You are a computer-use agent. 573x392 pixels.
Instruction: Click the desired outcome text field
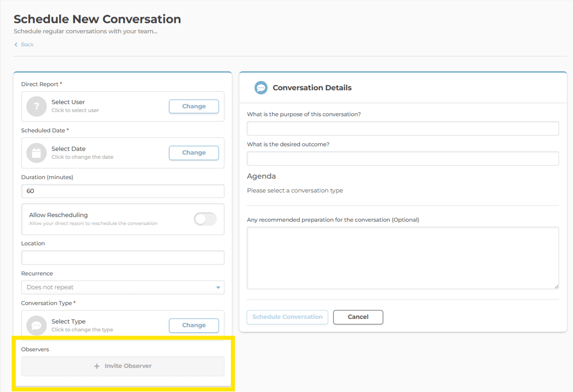(403, 158)
